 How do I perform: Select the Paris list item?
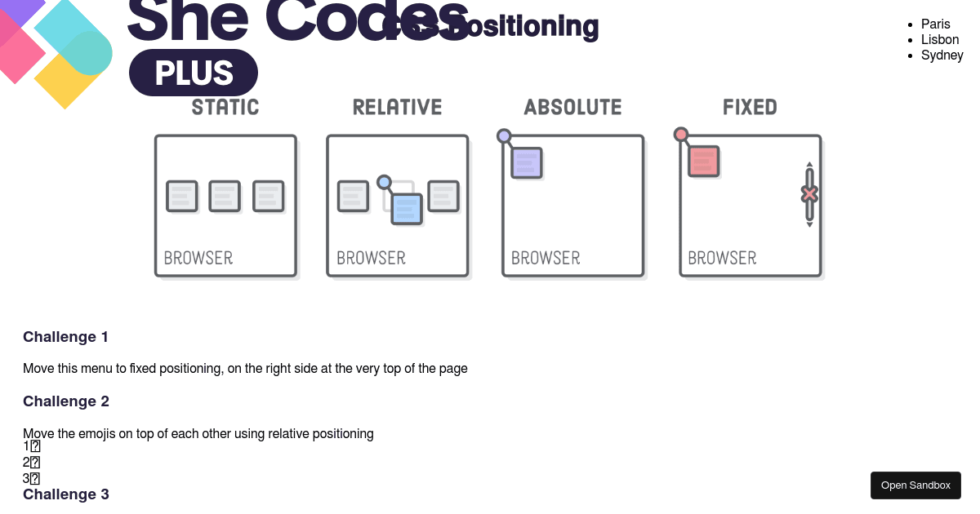(936, 24)
